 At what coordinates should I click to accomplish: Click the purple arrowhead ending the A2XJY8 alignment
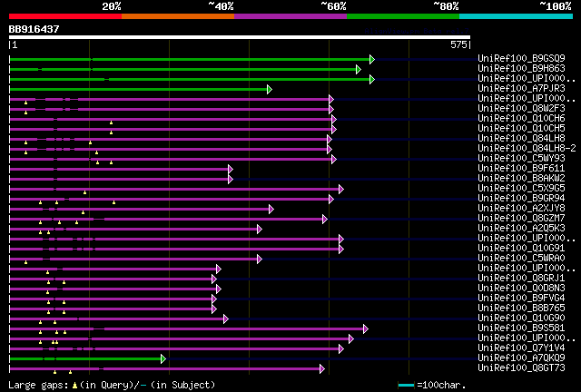point(271,210)
